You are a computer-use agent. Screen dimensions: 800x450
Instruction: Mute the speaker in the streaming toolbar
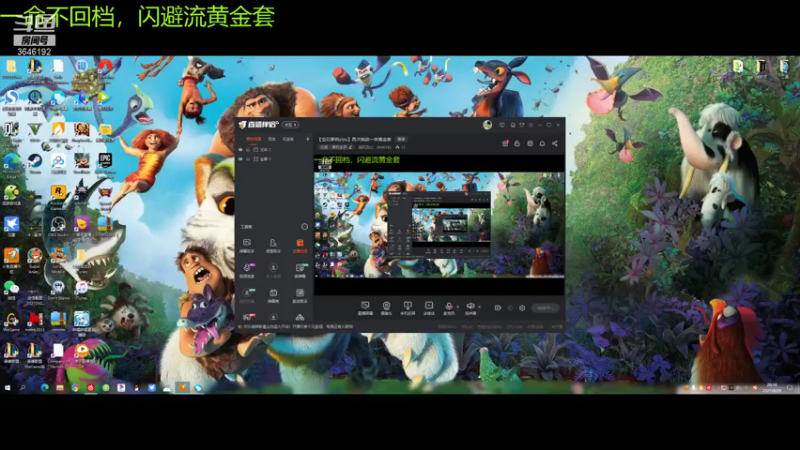point(470,307)
